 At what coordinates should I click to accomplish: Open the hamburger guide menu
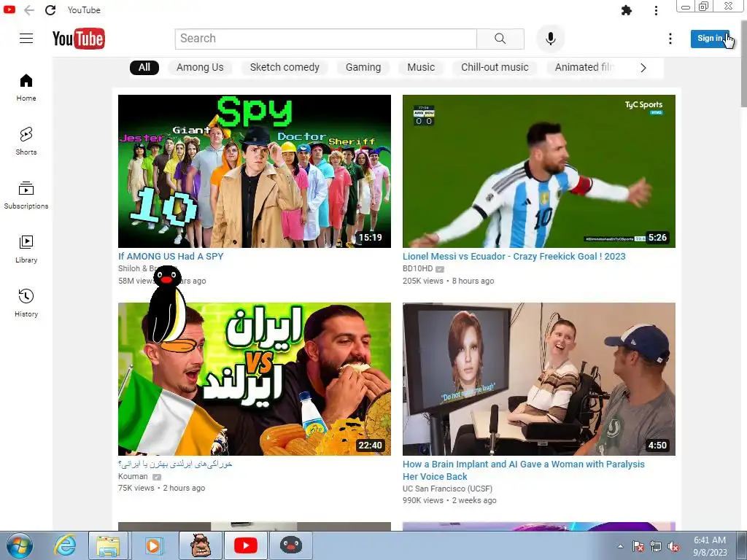click(x=26, y=39)
